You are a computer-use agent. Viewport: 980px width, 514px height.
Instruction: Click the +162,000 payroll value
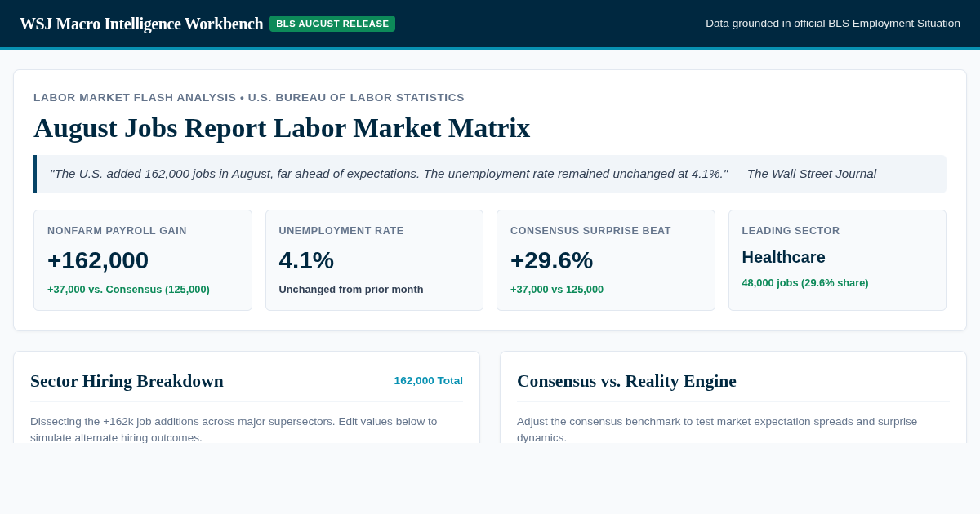[x=98, y=260]
